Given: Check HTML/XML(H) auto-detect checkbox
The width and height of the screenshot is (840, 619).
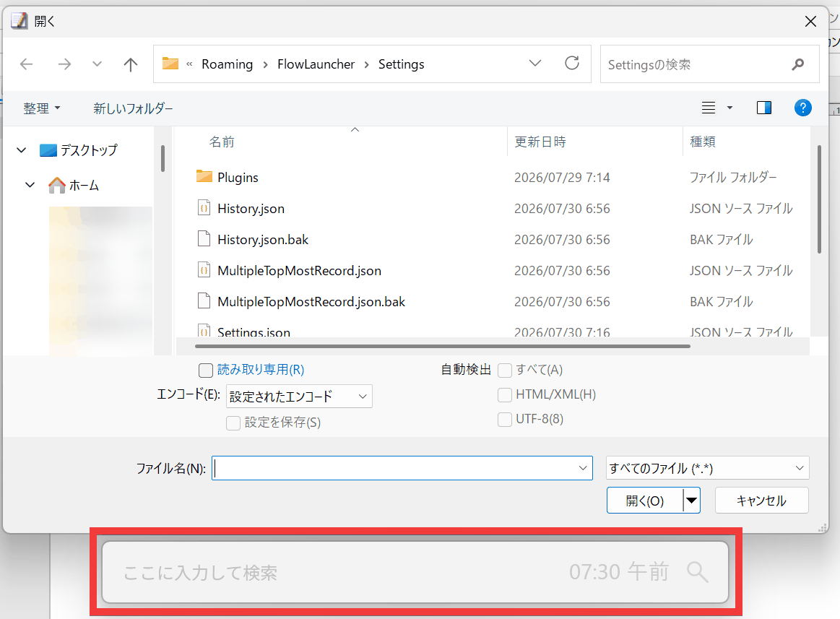Looking at the screenshot, I should [505, 395].
